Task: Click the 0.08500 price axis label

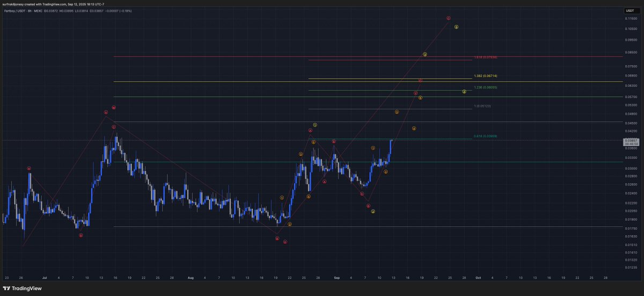Action: tap(630, 52)
